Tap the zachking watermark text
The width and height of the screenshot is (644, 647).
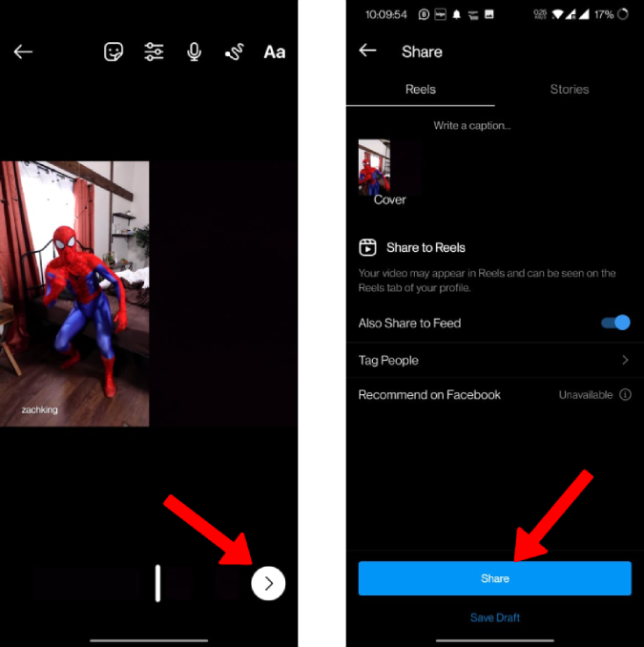point(40,409)
